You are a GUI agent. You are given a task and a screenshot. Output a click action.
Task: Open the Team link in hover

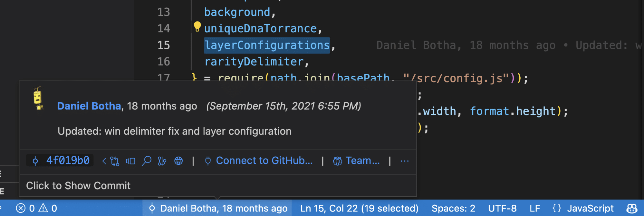tap(356, 161)
